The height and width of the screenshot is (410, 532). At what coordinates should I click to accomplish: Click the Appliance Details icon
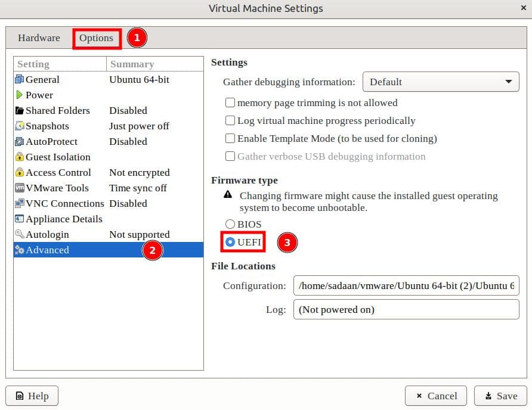pos(19,219)
